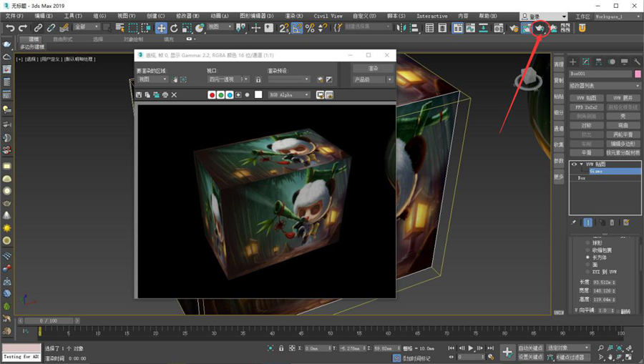Viewport: 644px width, 364px height.
Task: Toggle the 2.5D Snaps icon
Action: tap(284, 28)
